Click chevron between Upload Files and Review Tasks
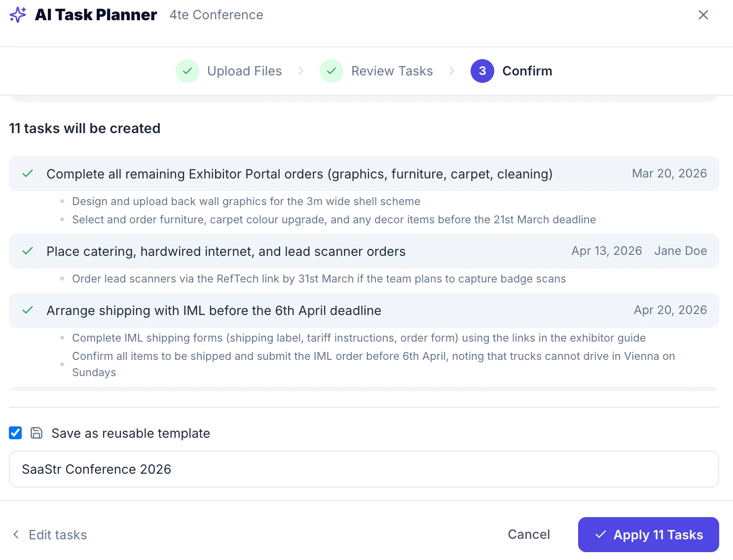Screen dimensions: 733x560 [x=301, y=71]
